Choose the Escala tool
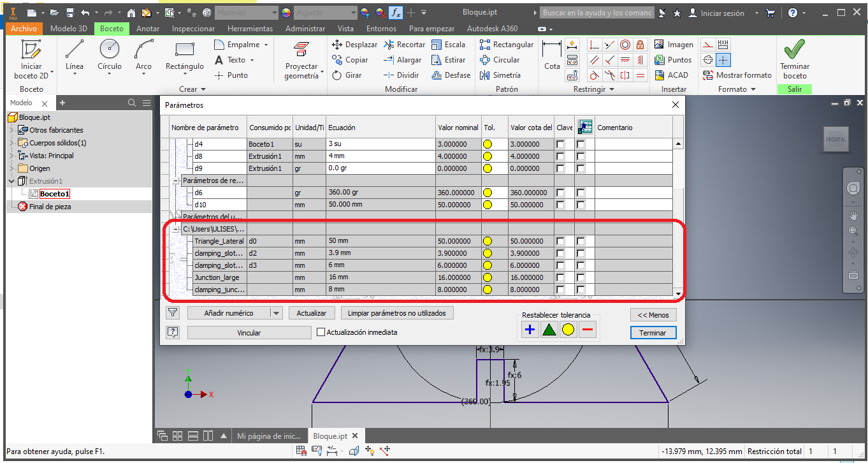This screenshot has height=463, width=868. click(x=448, y=45)
